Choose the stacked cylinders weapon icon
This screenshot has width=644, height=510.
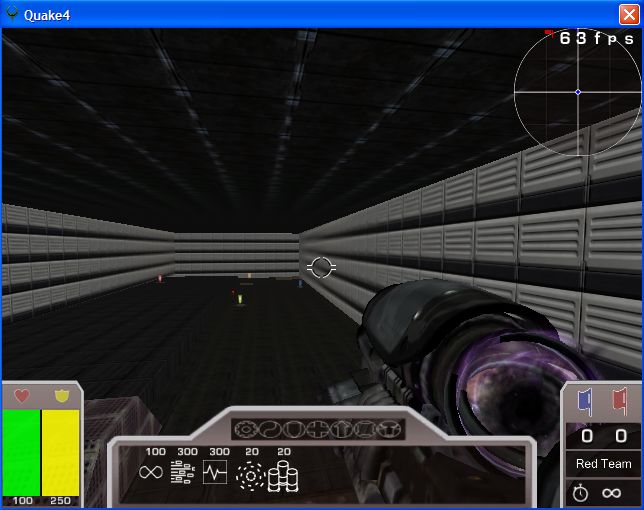tap(283, 476)
